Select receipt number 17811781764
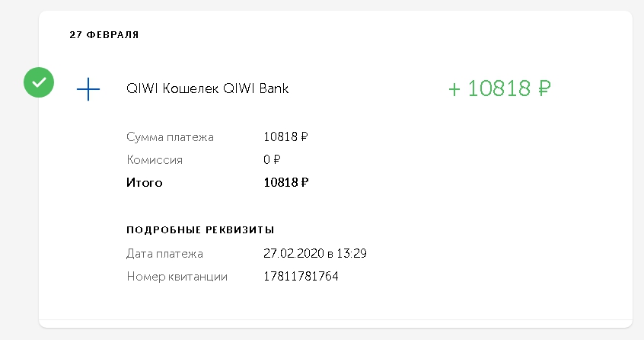Viewport: 644px width, 340px height. [x=301, y=276]
